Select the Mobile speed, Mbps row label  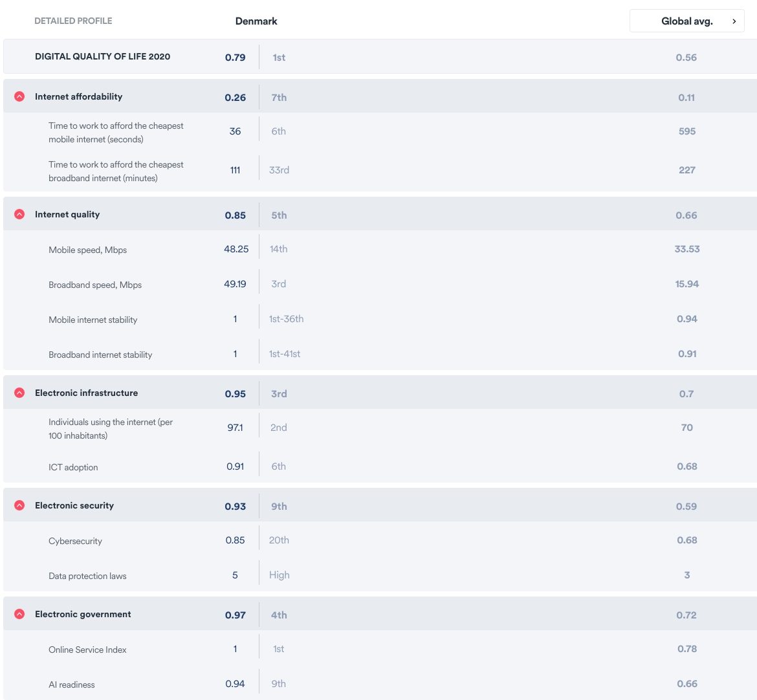click(x=87, y=250)
